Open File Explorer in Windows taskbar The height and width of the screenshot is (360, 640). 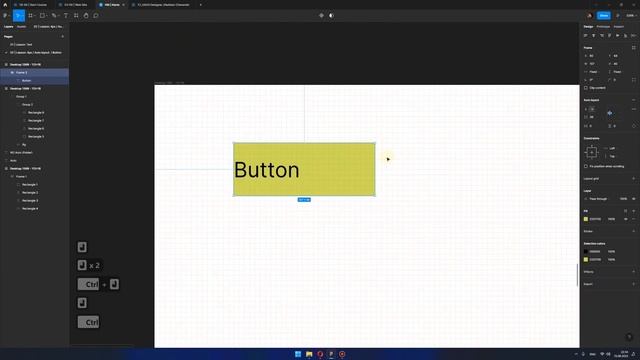tap(309, 354)
